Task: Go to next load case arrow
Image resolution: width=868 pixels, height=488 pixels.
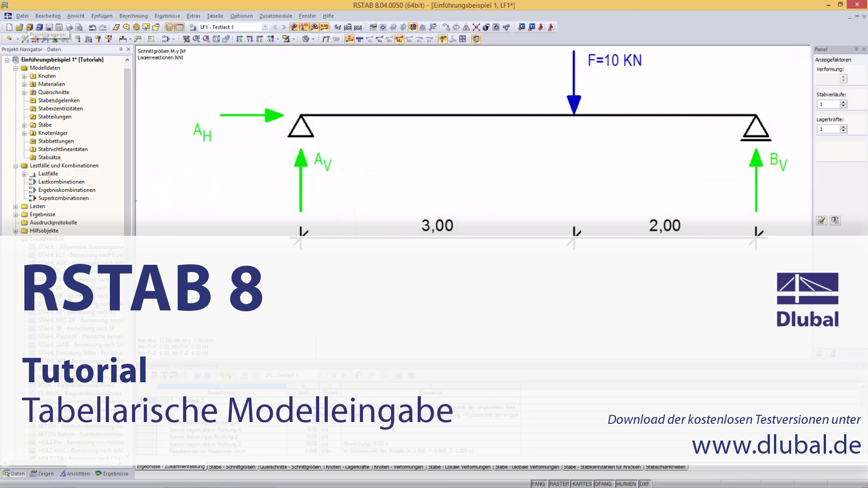Action: 284,27
